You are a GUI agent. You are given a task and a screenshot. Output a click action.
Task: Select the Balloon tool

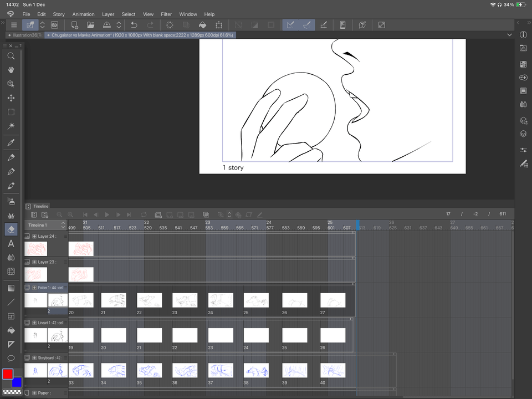pyautogui.click(x=11, y=359)
